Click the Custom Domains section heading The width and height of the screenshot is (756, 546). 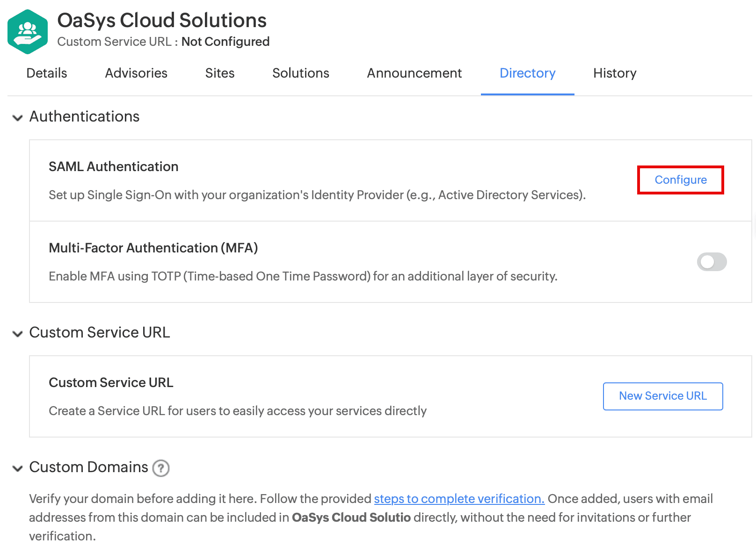pos(88,467)
